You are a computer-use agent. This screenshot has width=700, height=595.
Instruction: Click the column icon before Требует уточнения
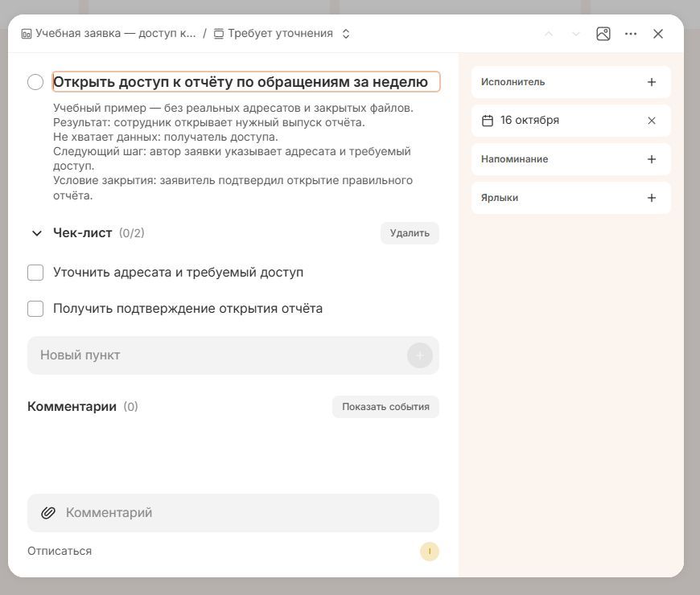pyautogui.click(x=219, y=34)
